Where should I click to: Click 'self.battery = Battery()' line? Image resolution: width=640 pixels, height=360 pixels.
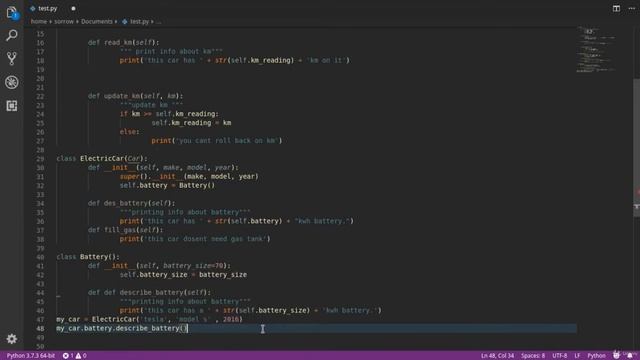pyautogui.click(x=167, y=186)
